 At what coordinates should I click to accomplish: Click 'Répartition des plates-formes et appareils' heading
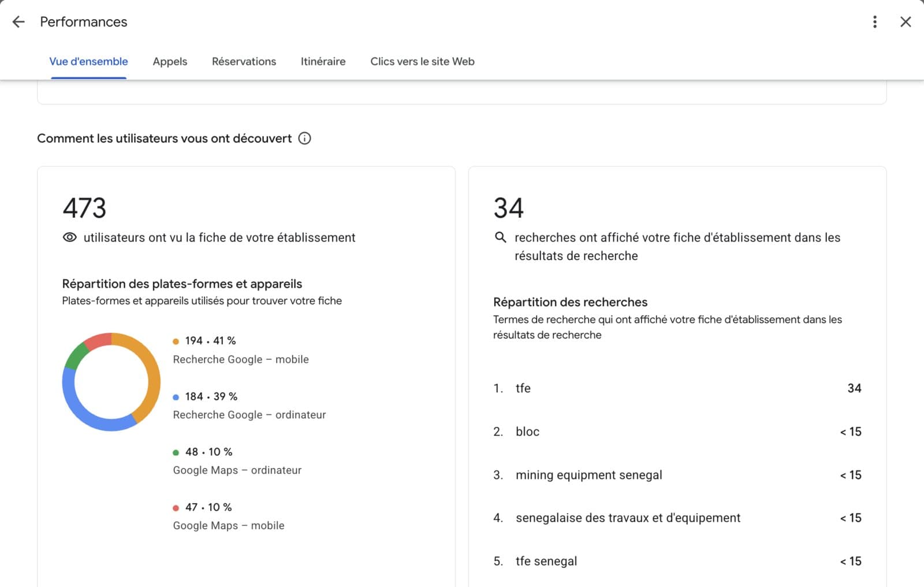[182, 284]
